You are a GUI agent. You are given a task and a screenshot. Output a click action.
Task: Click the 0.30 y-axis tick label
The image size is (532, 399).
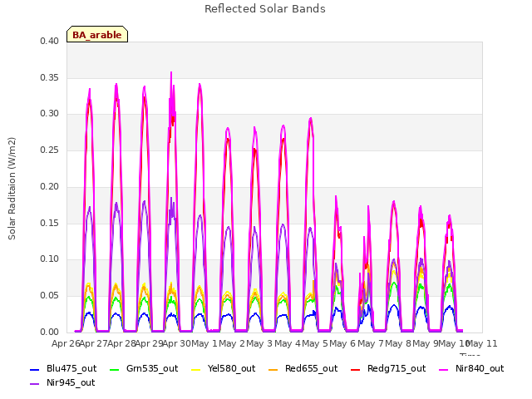pyautogui.click(x=49, y=113)
